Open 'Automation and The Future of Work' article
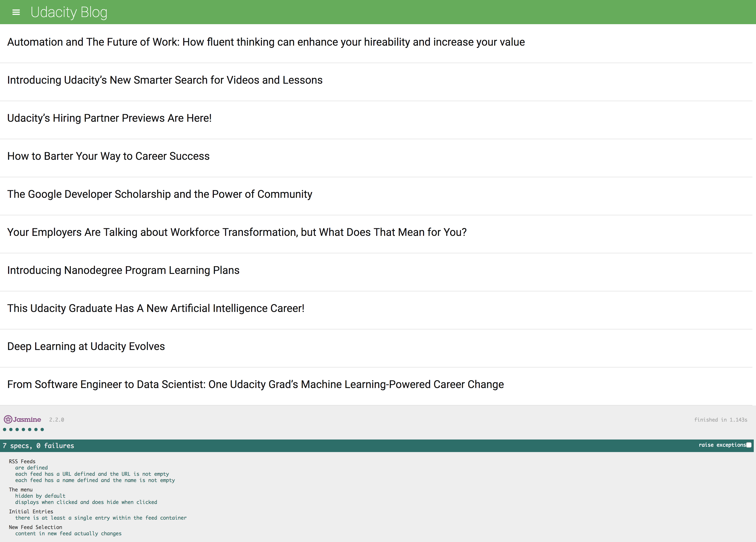The image size is (756, 542). 266,42
